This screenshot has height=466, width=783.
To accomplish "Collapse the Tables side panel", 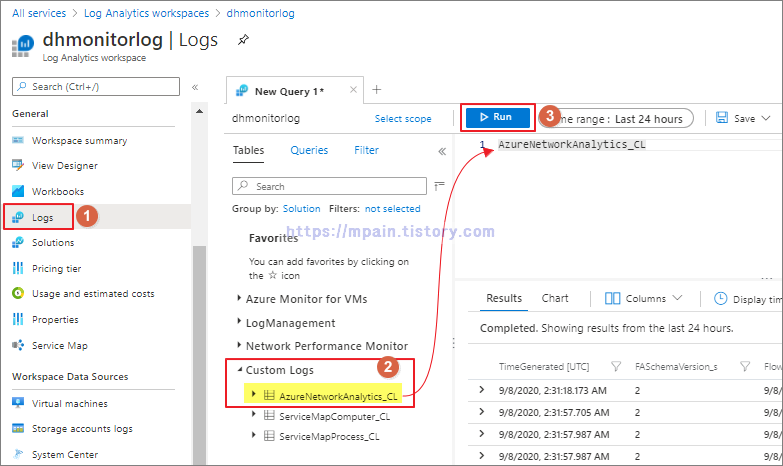I will coord(442,151).
